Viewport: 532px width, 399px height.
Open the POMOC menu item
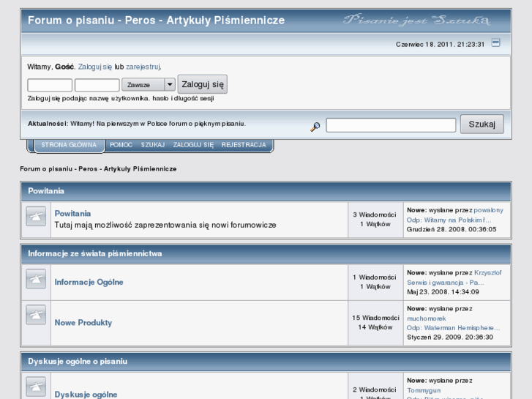point(121,145)
